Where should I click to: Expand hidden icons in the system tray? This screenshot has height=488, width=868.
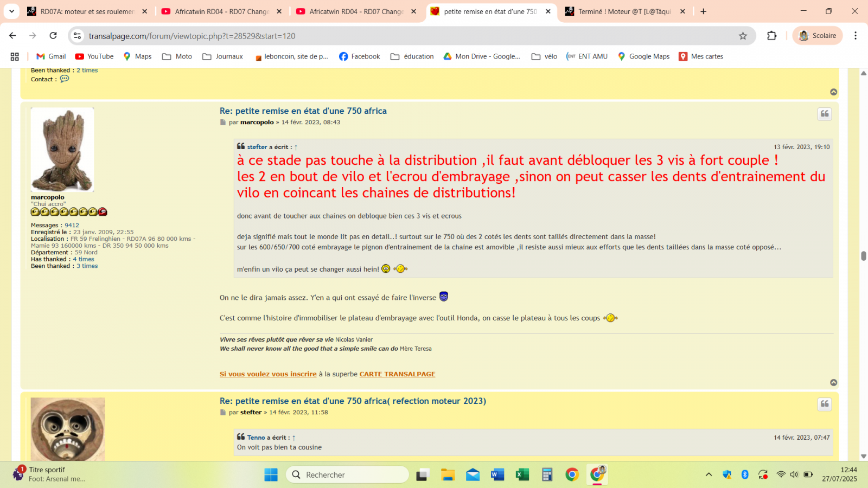(709, 474)
